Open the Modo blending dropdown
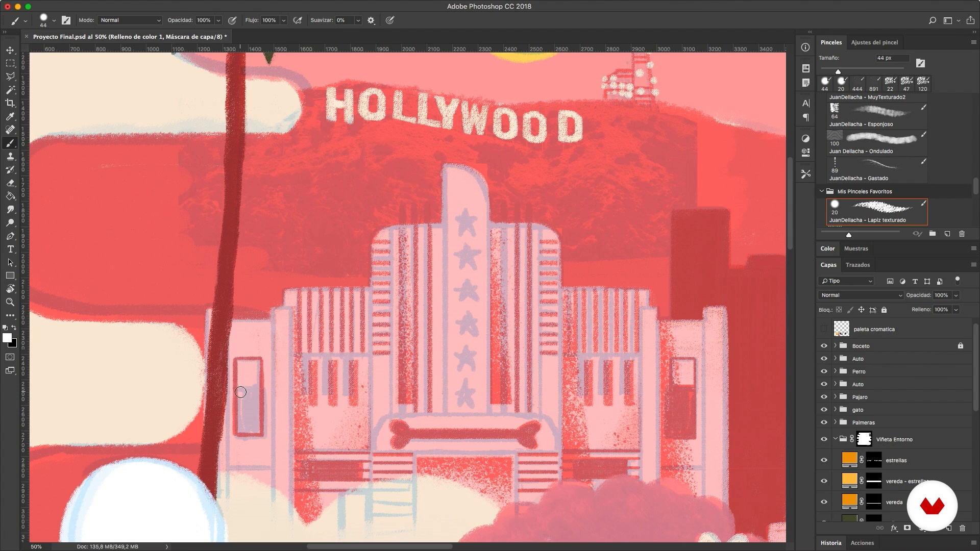This screenshot has height=551, width=980. pyautogui.click(x=130, y=20)
